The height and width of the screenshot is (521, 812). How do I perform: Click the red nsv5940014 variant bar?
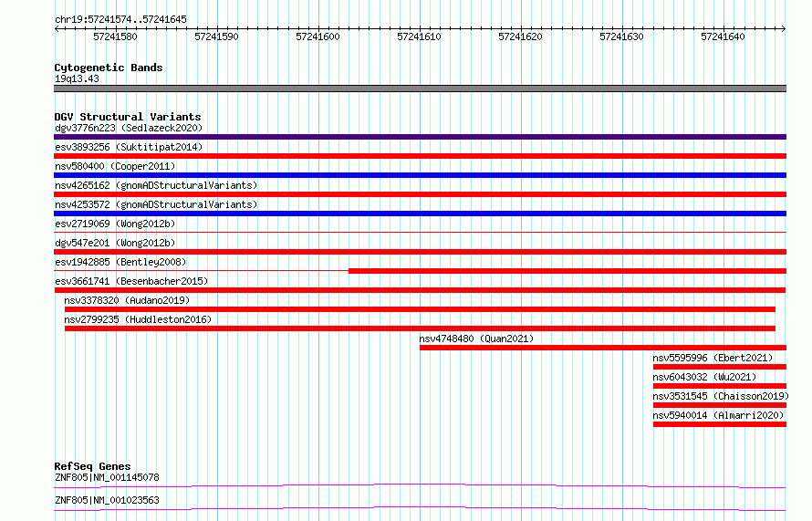720,424
